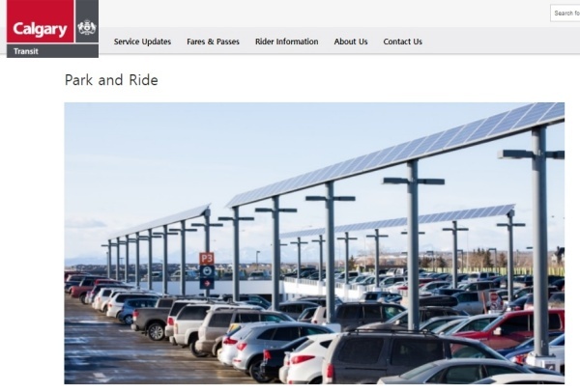This screenshot has height=392, width=580.
Task: Click the red arrow sign below P3
Action: point(207,283)
